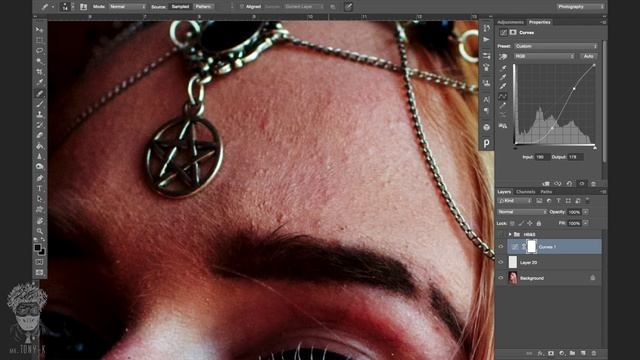The image size is (640, 360).
Task: Toggle lock all for layer
Action: coord(539,223)
